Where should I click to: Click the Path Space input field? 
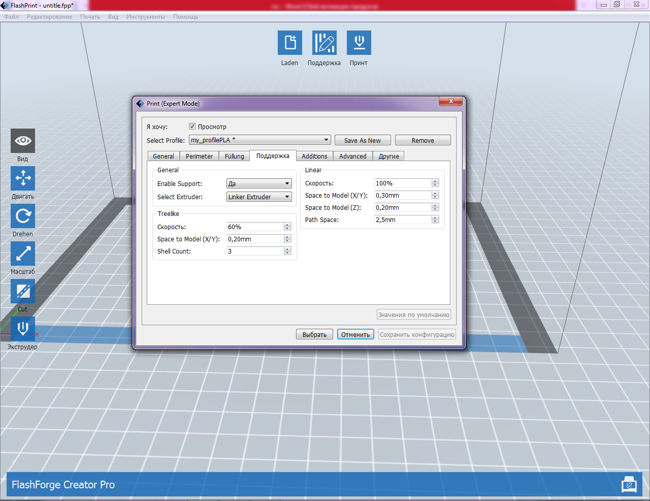point(402,219)
